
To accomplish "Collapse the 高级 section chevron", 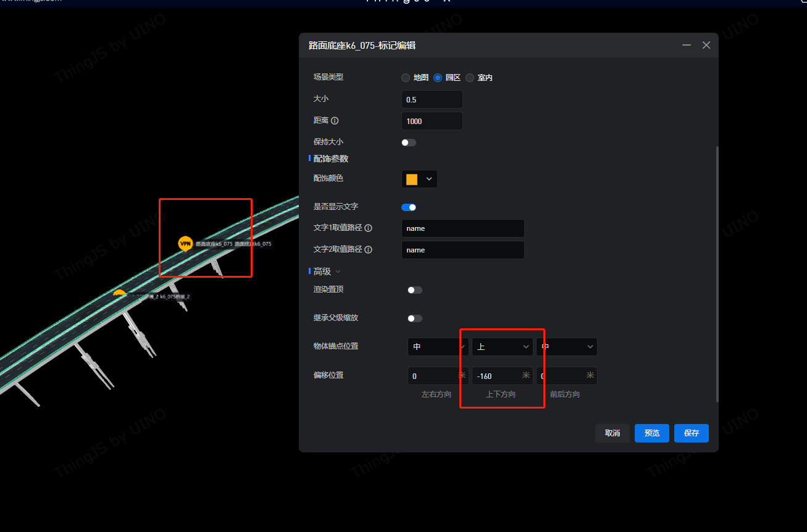I will click(x=338, y=272).
